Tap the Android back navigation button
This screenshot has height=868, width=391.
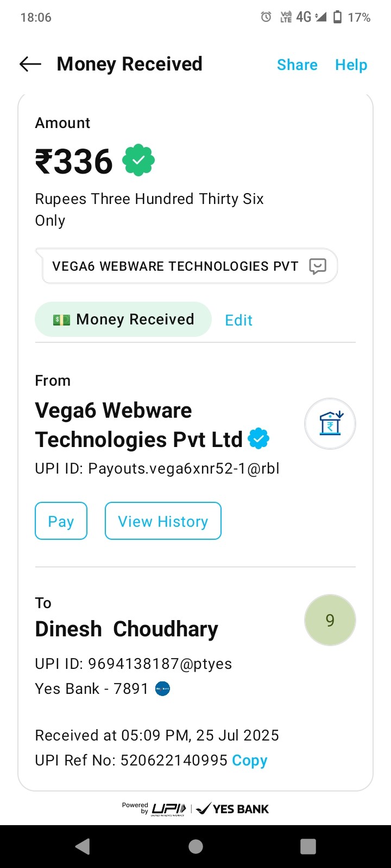coord(83,846)
